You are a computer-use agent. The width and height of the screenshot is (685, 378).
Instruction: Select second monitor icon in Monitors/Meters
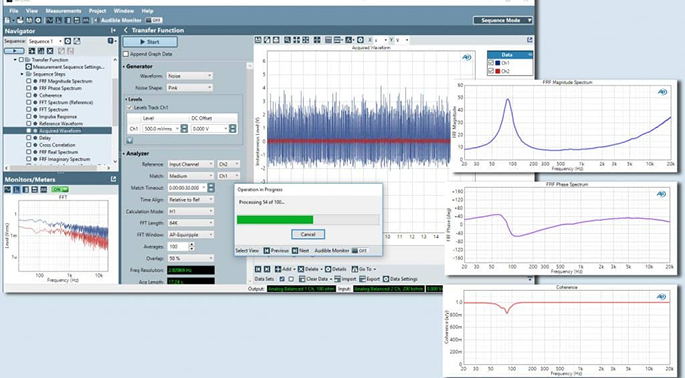coord(17,189)
